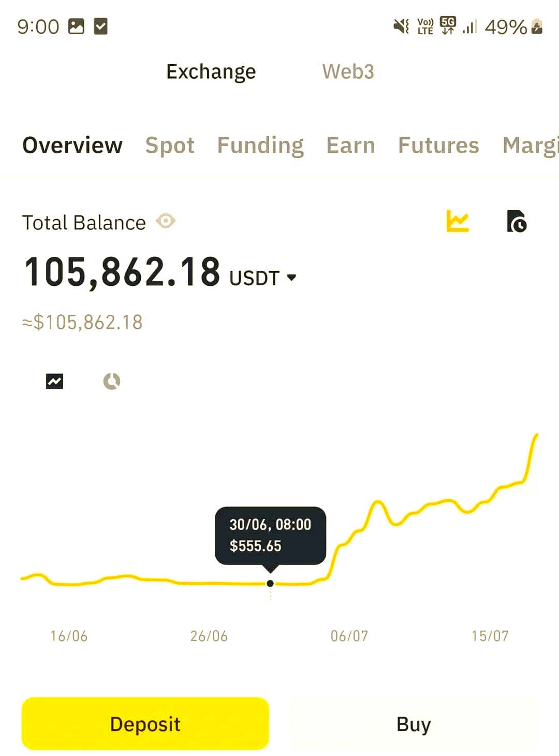This screenshot has height=756, width=559.
Task: Go to the Earn tab
Action: [350, 146]
